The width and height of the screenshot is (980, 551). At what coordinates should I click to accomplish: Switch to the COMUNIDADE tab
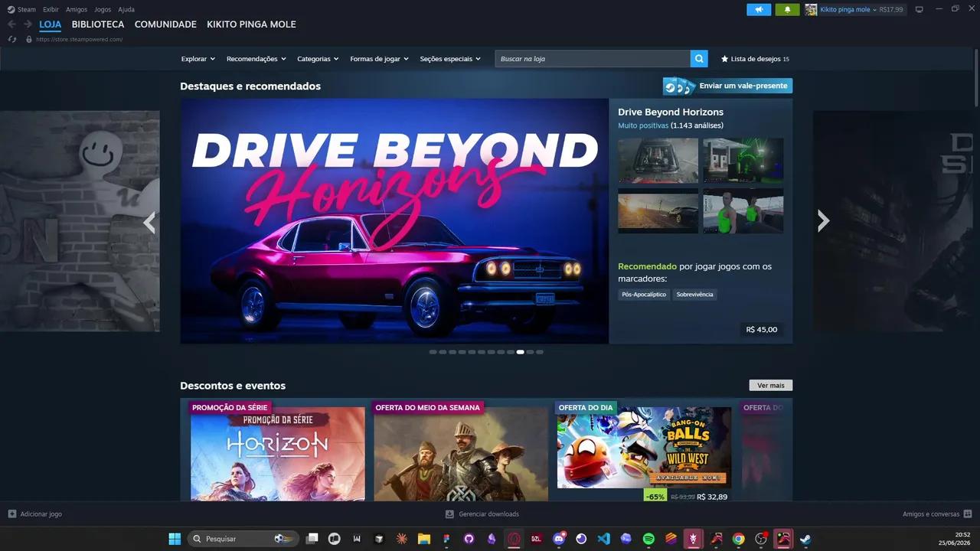[165, 24]
